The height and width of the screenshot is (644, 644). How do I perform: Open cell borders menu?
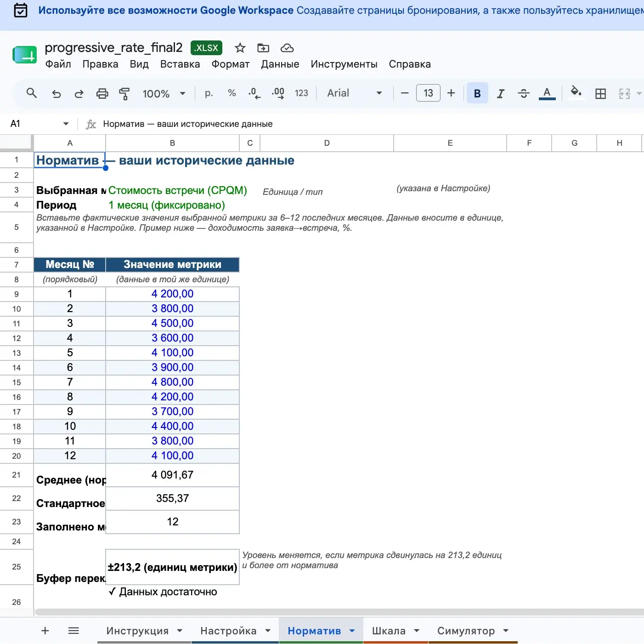[x=600, y=94]
